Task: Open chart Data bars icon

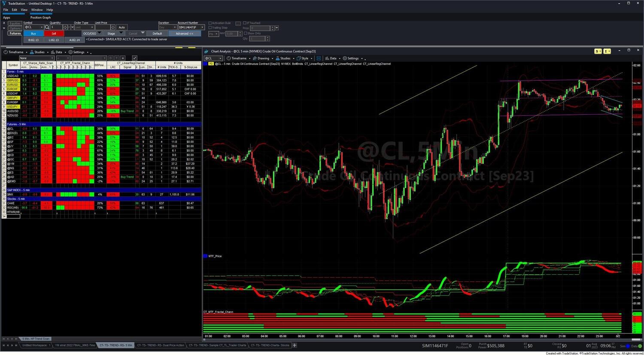Action: coord(327,58)
